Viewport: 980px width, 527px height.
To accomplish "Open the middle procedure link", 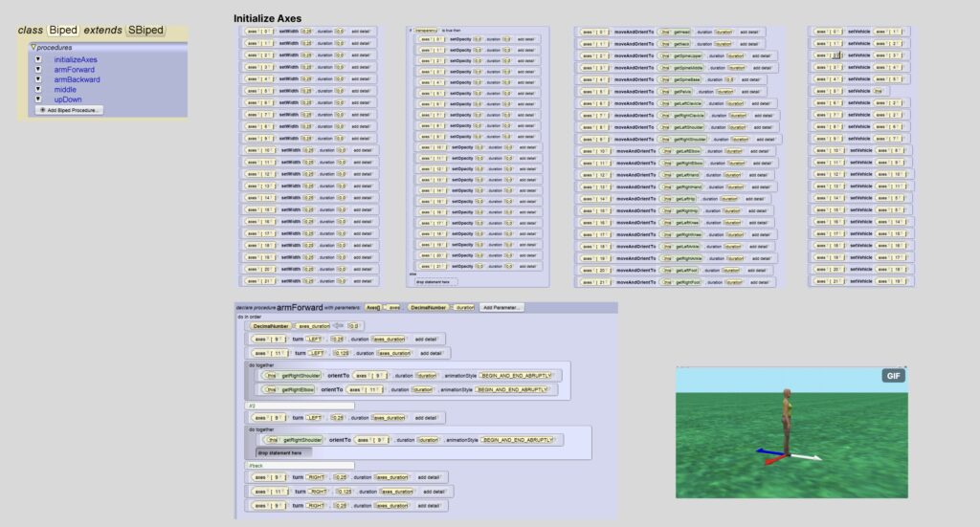I will pos(65,90).
